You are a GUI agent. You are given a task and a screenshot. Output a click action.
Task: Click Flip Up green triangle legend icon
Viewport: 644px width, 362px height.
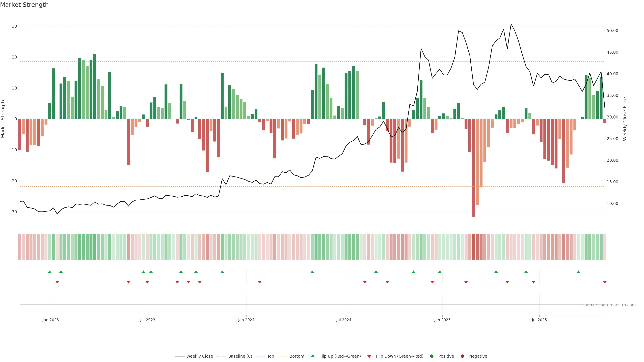click(x=312, y=356)
